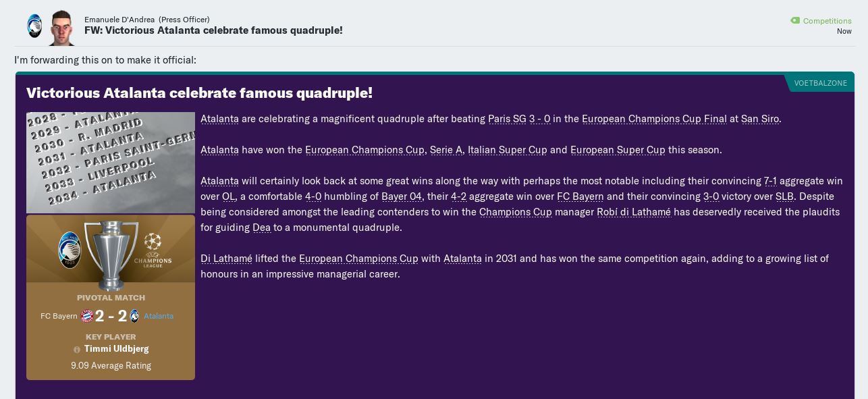Open the Italian Super Cup link

[508, 150]
